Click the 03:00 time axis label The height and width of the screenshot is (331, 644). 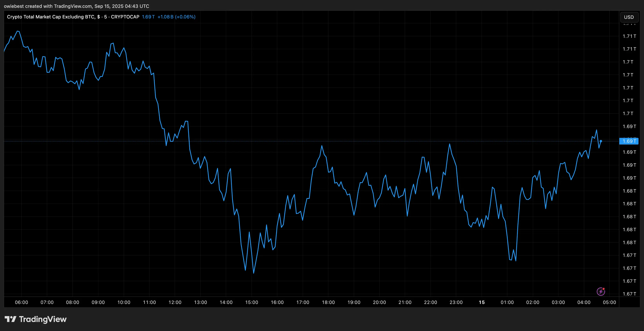click(558, 302)
